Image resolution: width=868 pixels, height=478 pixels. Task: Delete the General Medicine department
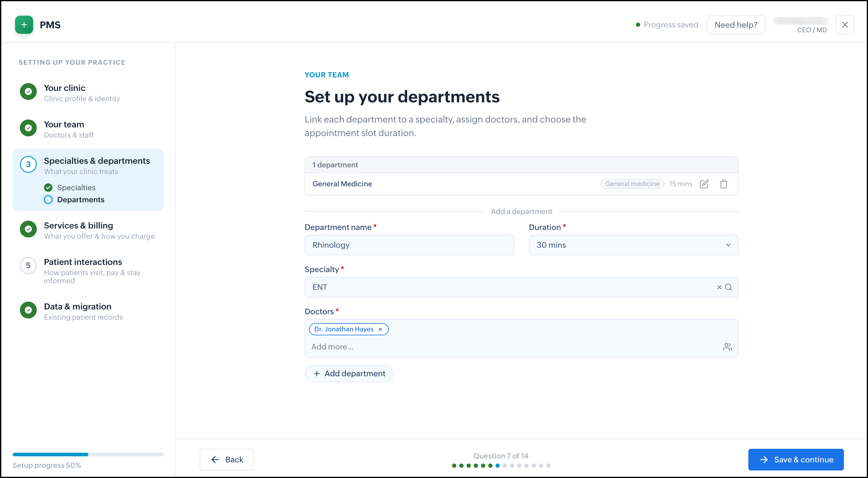click(723, 184)
